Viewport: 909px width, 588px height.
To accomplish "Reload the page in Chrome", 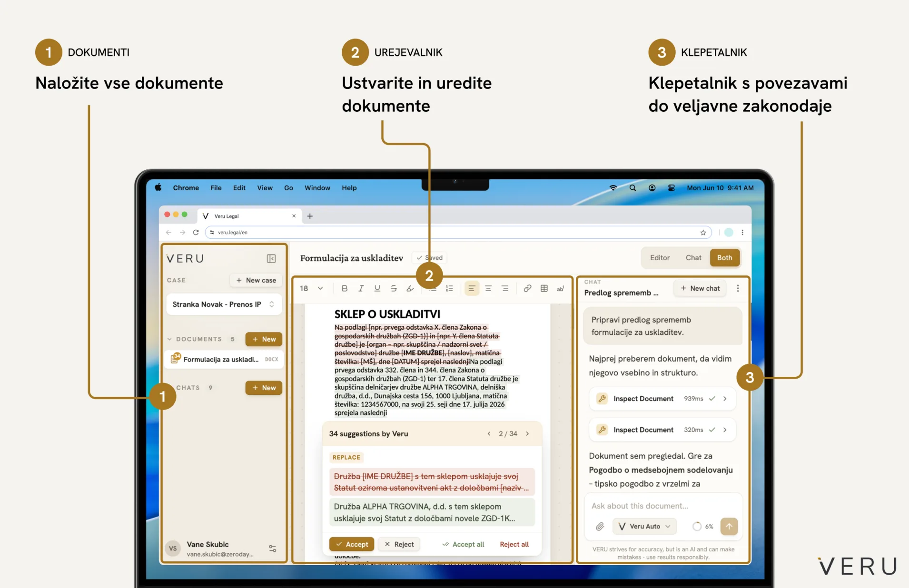I will point(196,232).
